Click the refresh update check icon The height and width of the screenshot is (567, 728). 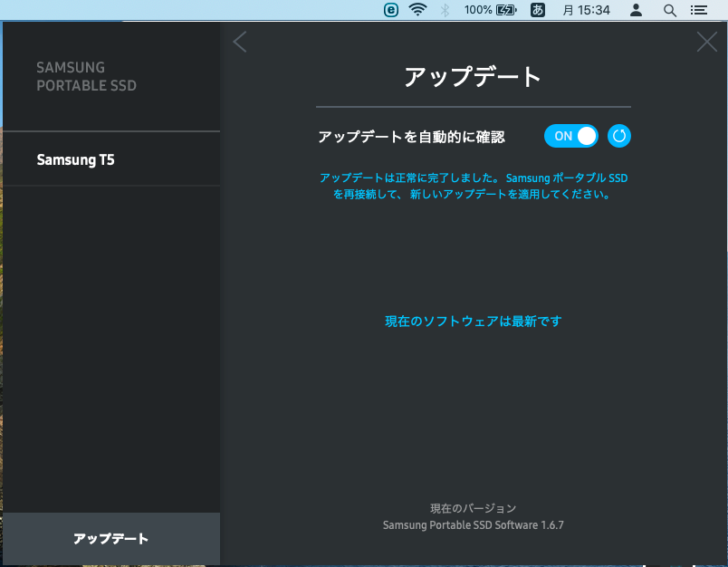pyautogui.click(x=619, y=136)
